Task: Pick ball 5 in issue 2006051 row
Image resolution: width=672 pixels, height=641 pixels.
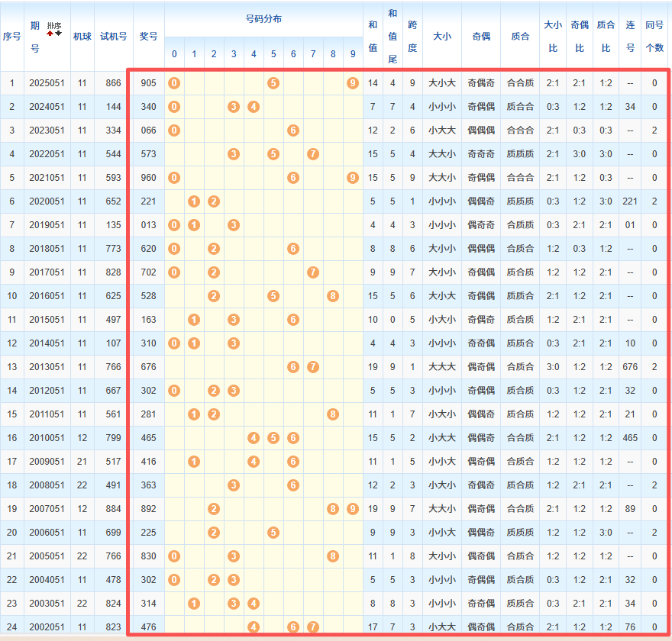Action: (x=273, y=533)
